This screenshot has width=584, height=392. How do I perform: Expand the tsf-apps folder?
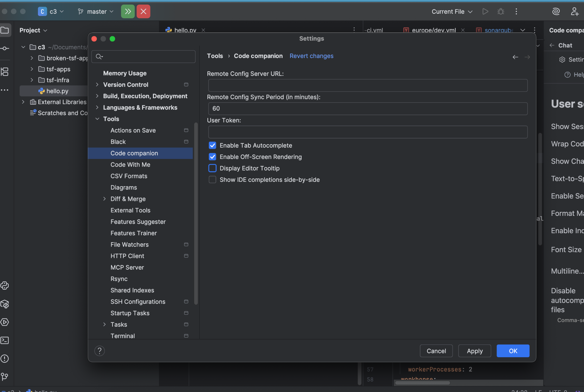32,69
